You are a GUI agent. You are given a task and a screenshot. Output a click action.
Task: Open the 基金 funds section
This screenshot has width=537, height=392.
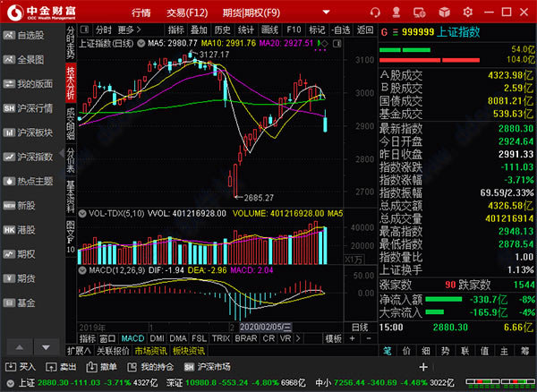coord(20,303)
